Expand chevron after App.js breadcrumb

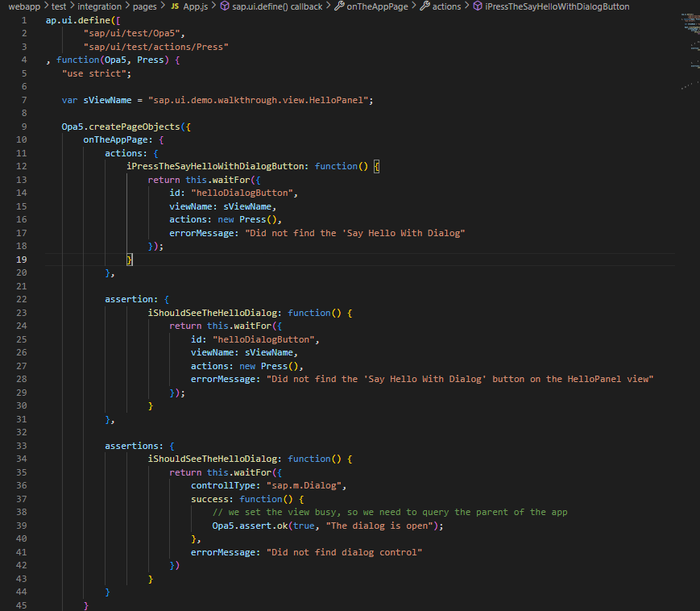pyautogui.click(x=213, y=6)
